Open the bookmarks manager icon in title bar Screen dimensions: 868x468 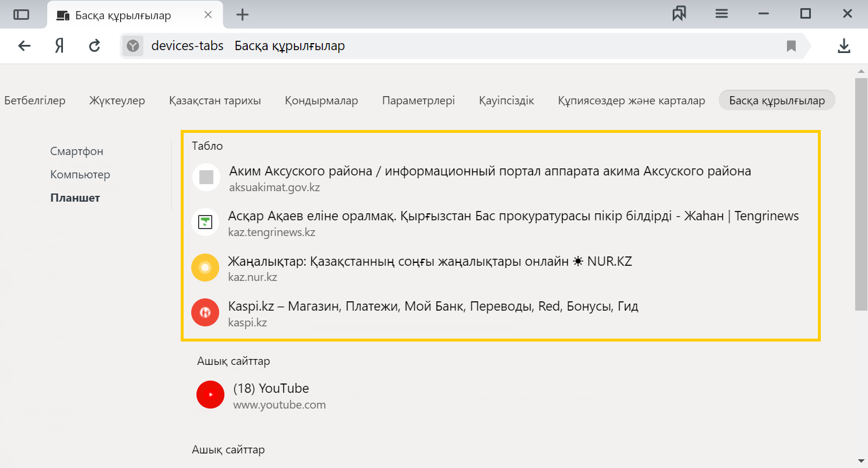(x=679, y=14)
